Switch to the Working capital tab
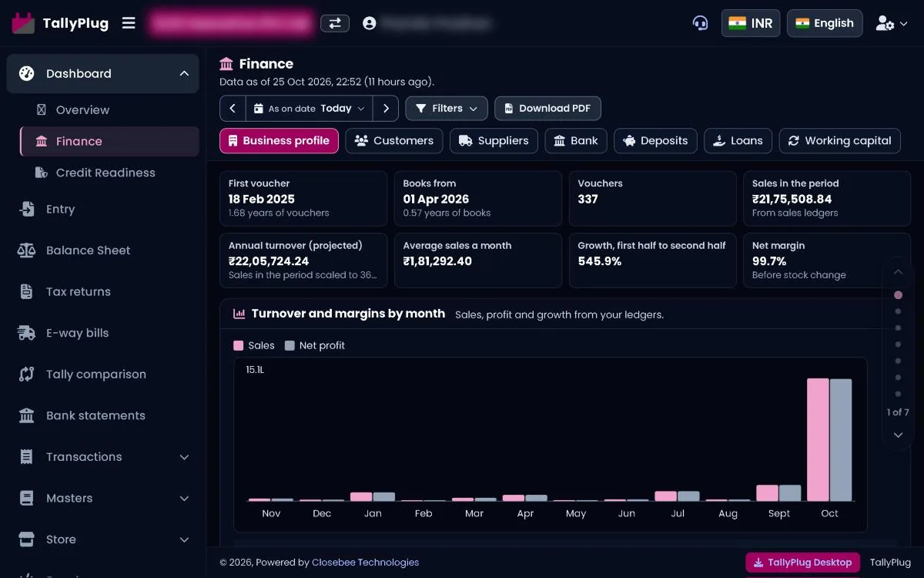The image size is (924, 578). (x=840, y=140)
